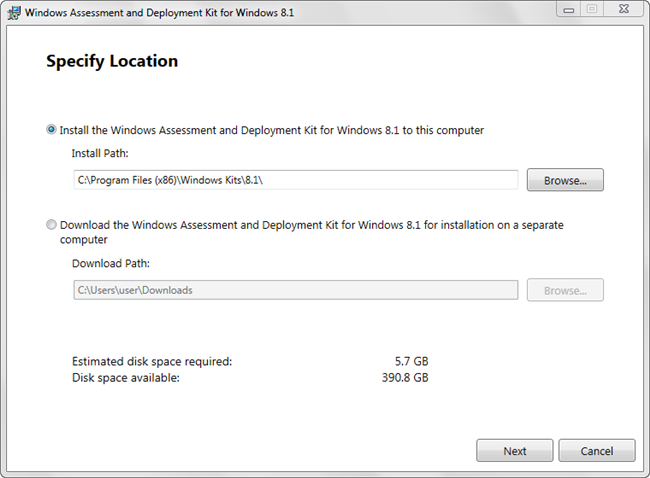This screenshot has height=478, width=650.
Task: Click the Install Path text field
Action: (295, 180)
